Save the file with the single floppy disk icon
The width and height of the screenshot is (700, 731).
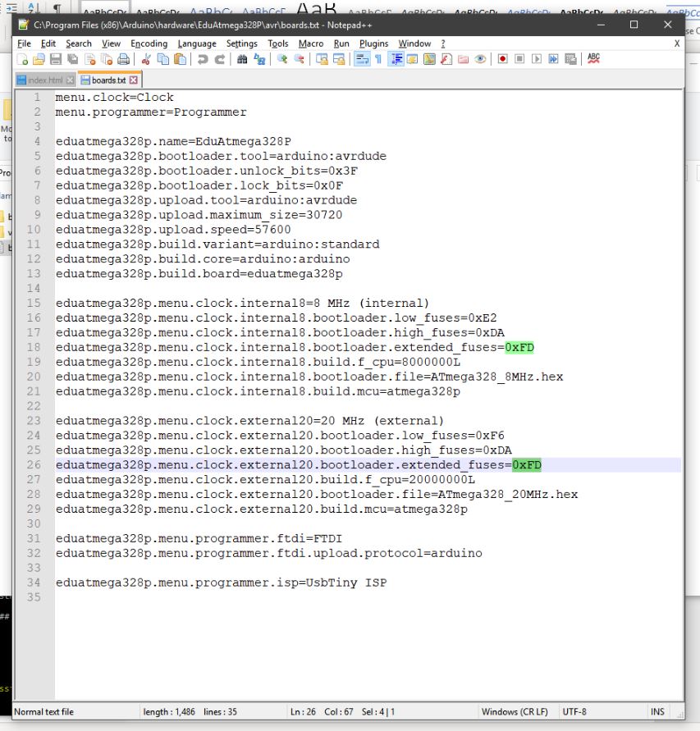coord(56,59)
